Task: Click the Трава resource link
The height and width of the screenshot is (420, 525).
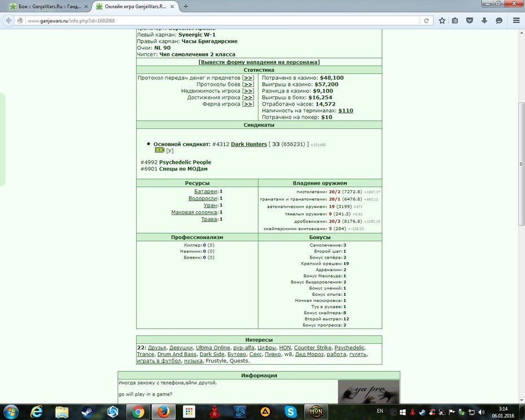Action: pos(209,220)
